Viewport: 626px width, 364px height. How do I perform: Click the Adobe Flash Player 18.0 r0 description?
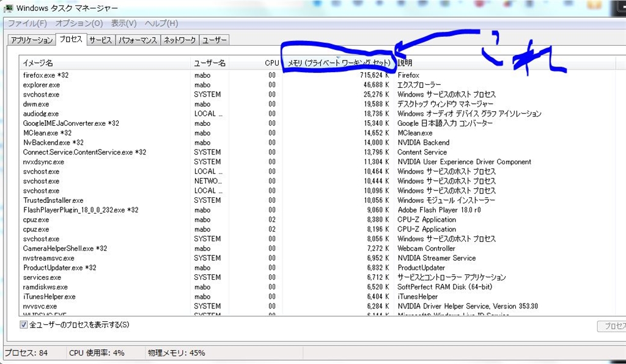[439, 209]
